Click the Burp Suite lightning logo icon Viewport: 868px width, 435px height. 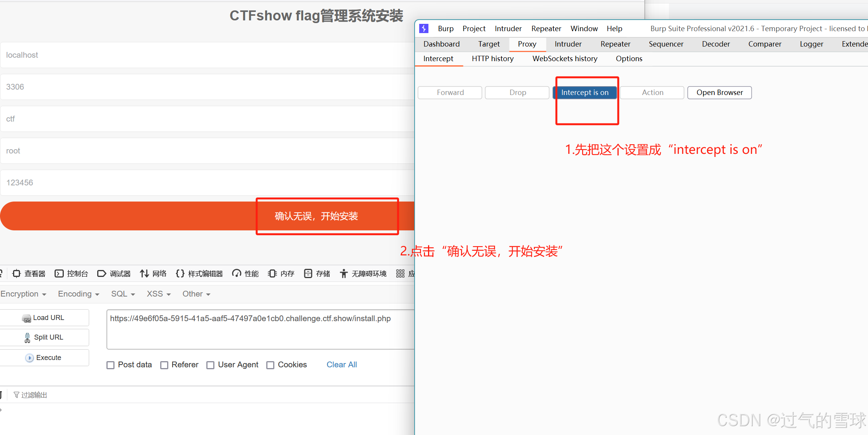pos(424,28)
